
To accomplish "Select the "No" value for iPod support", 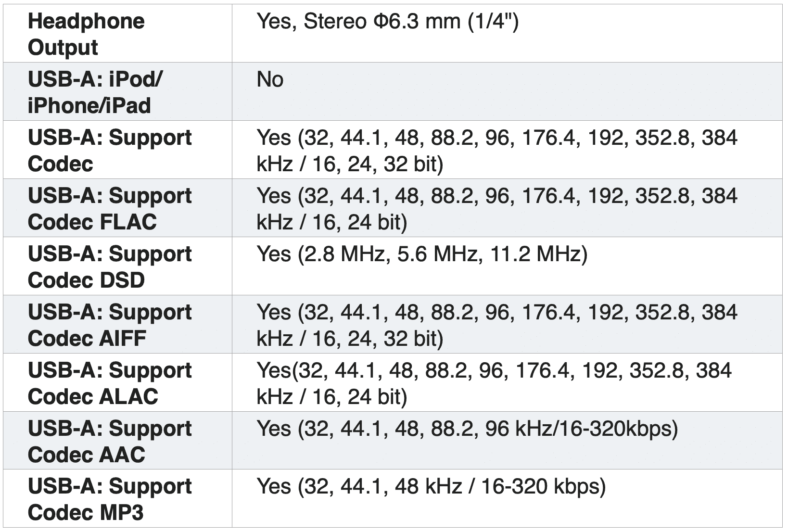I will (270, 79).
